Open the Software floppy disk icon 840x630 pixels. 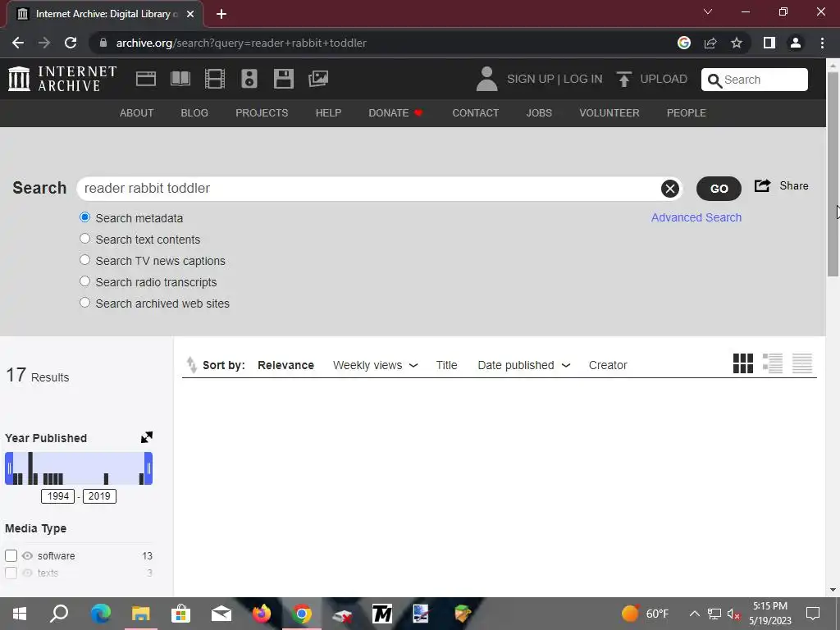(283, 79)
